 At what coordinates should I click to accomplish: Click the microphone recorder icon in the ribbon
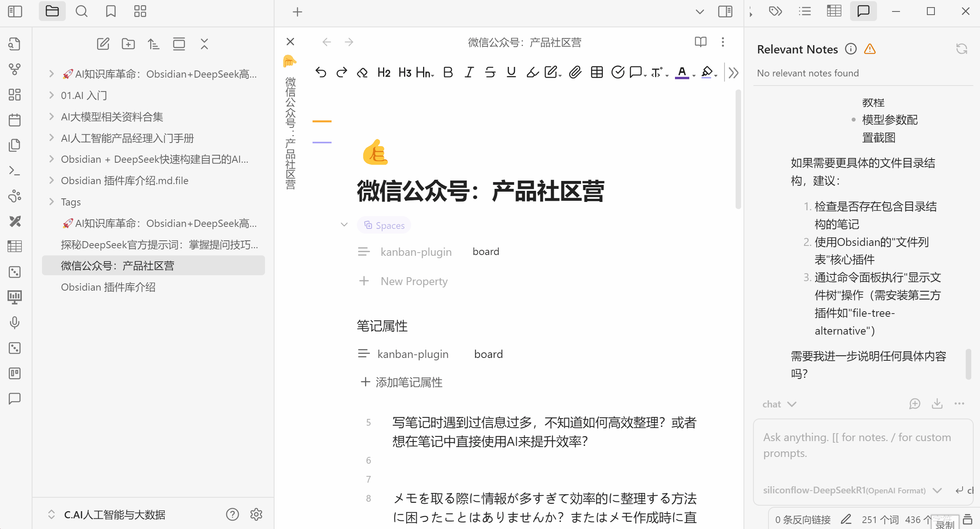[15, 323]
